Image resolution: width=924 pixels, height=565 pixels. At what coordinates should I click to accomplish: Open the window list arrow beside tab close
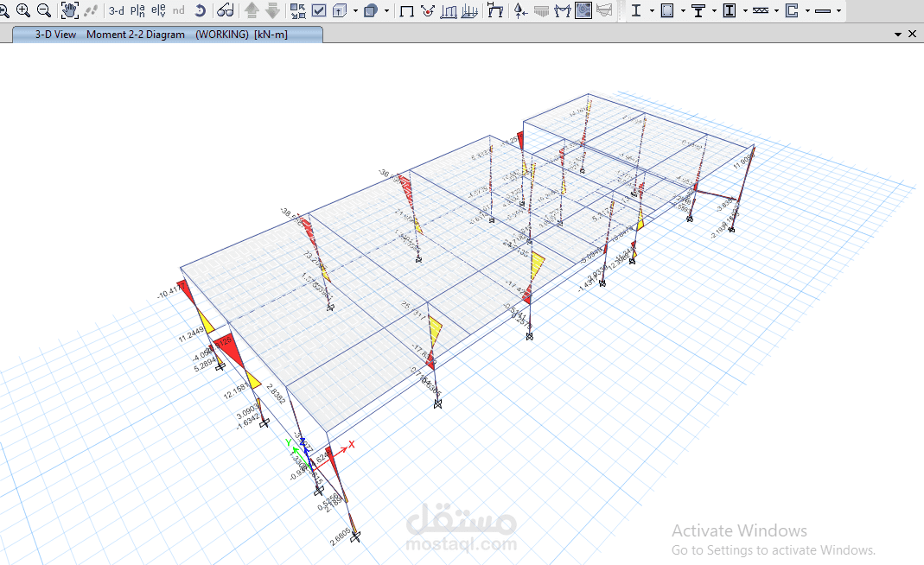(898, 35)
